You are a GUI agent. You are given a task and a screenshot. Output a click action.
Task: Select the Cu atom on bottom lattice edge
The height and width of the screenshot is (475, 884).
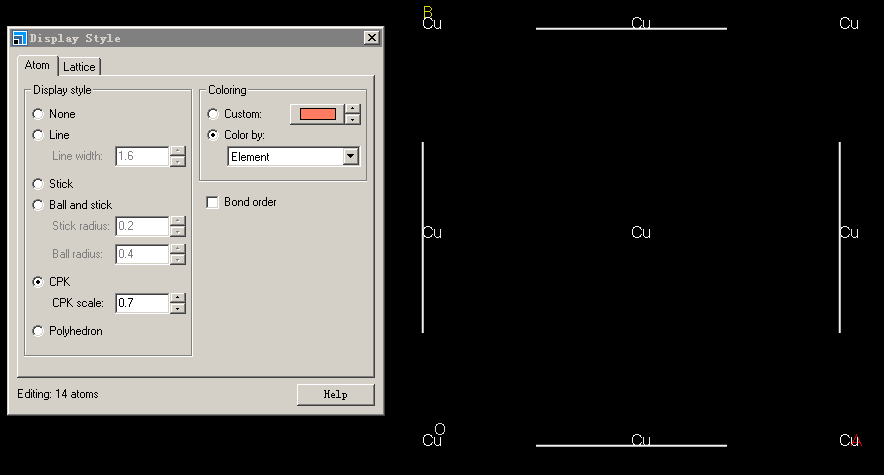641,440
